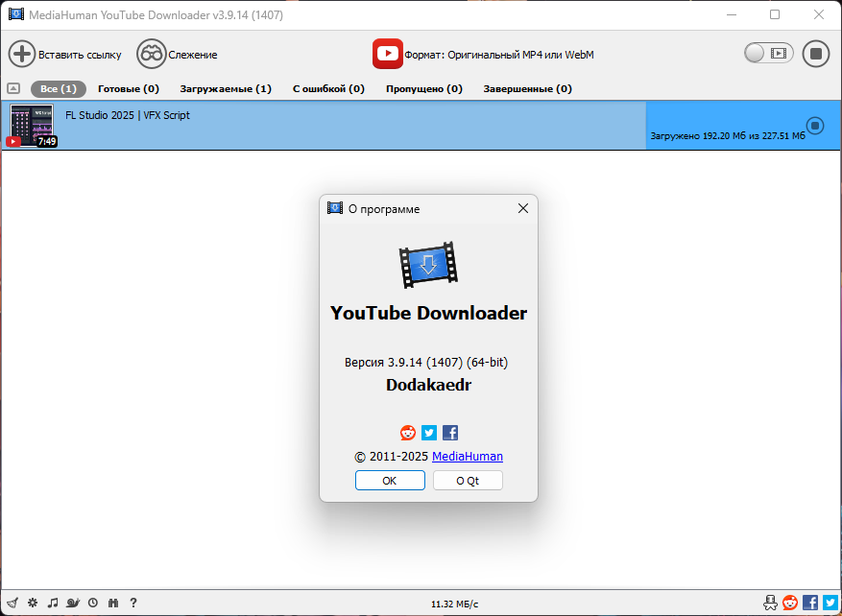Viewport: 842px width, 616px height.
Task: Click the Вставить ссылку plus icon
Action: point(22,54)
